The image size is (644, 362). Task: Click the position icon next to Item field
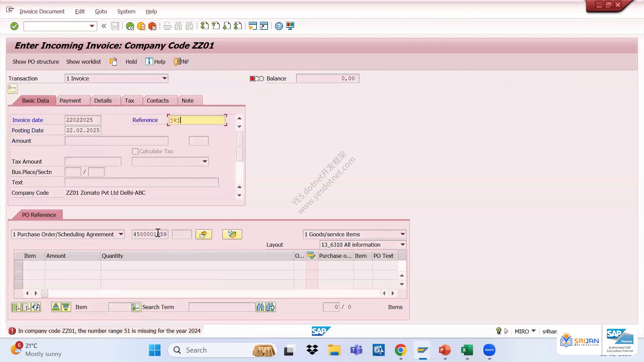[136, 307]
